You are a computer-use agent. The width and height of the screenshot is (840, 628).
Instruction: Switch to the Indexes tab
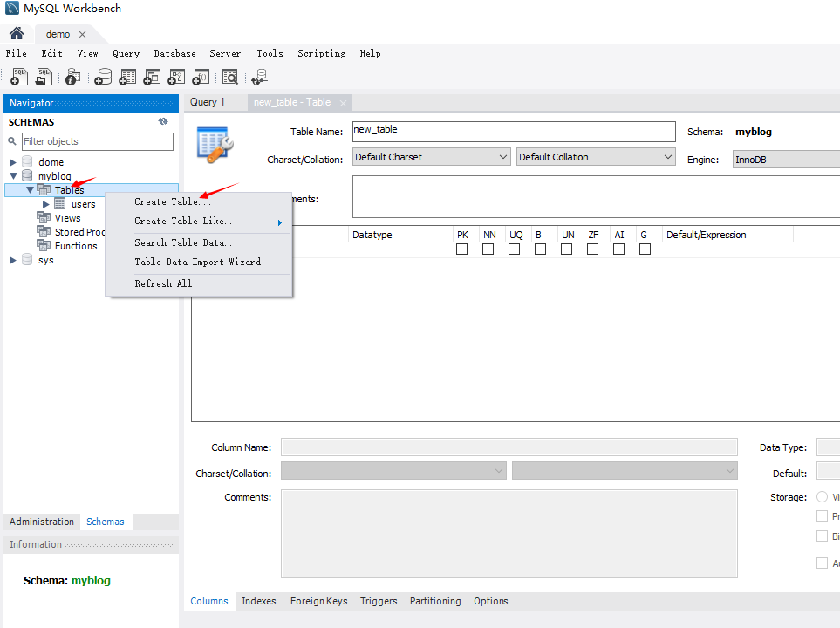pyautogui.click(x=259, y=601)
